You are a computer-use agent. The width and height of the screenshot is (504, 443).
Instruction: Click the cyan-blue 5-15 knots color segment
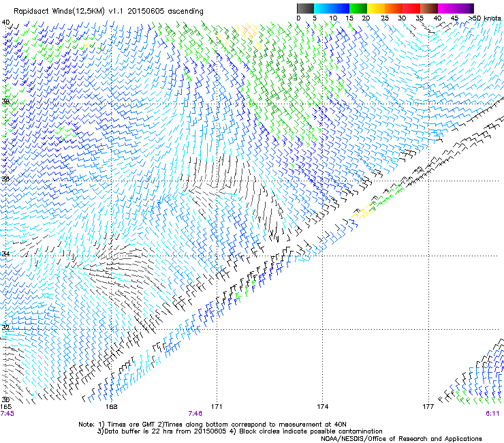coord(332,8)
